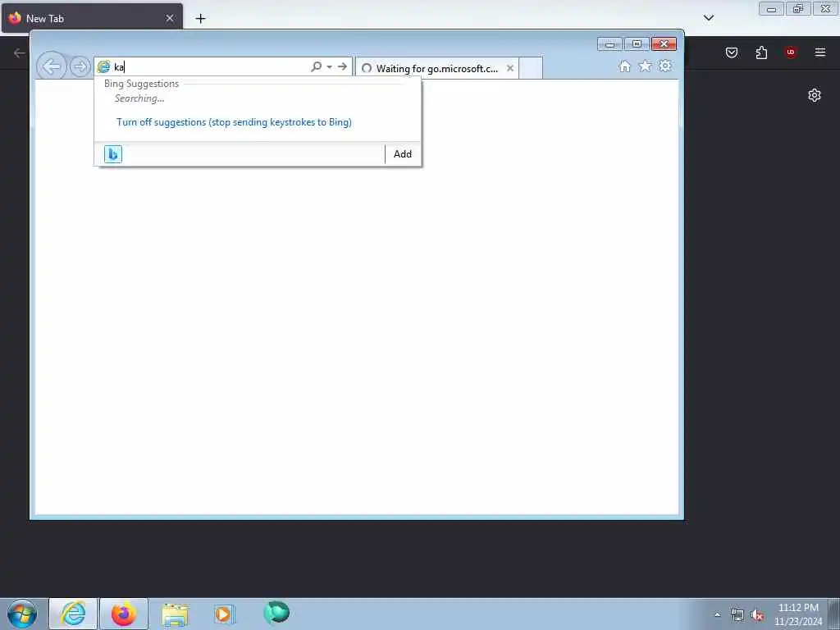Viewport: 840px width, 630px height.
Task: Open the Firefox hamburger menu
Action: pyautogui.click(x=820, y=52)
